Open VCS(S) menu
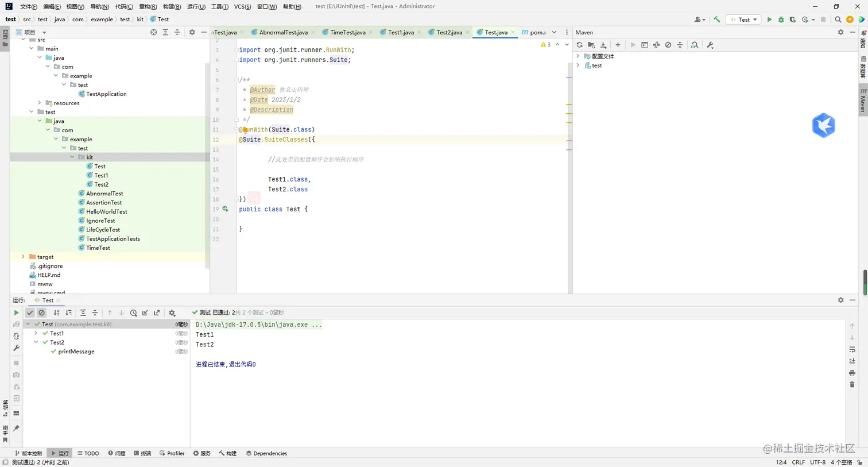The width and height of the screenshot is (868, 467). pos(242,6)
